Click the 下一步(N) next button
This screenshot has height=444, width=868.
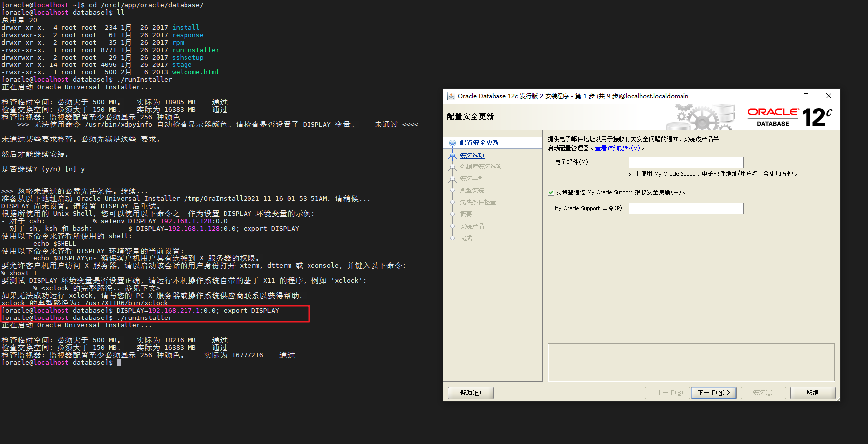point(714,393)
